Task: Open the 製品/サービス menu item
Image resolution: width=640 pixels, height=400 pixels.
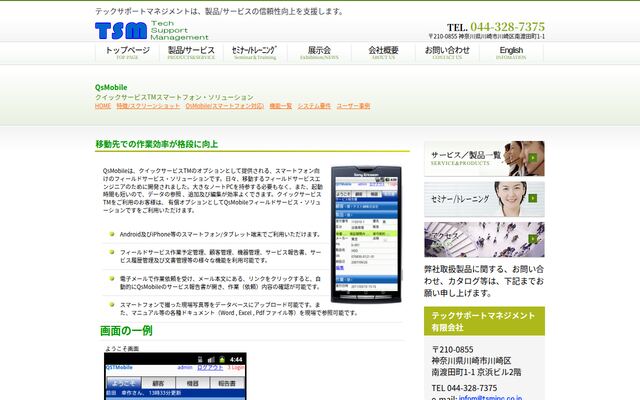Action: tap(191, 53)
